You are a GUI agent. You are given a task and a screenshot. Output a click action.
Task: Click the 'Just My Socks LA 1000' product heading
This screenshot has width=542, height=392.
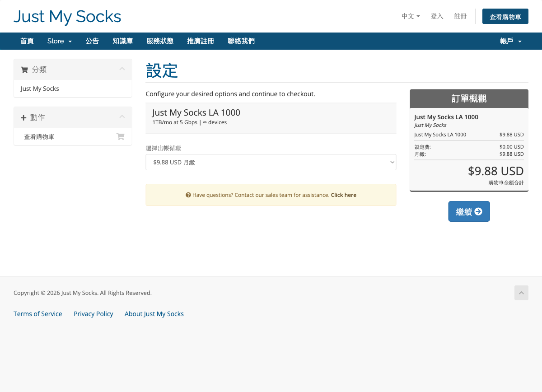click(x=196, y=112)
